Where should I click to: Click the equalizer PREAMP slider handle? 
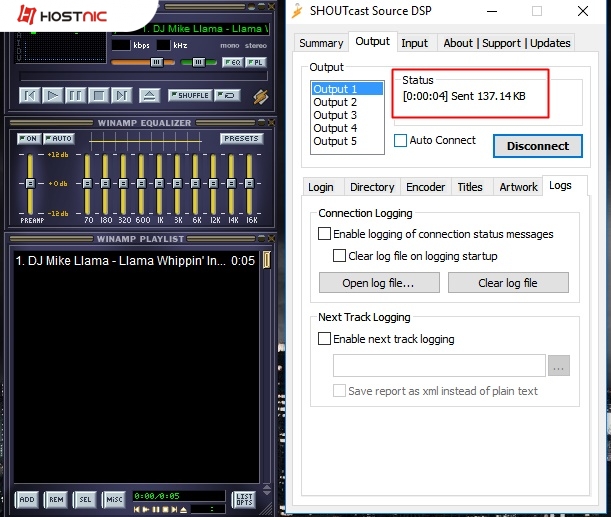click(31, 183)
